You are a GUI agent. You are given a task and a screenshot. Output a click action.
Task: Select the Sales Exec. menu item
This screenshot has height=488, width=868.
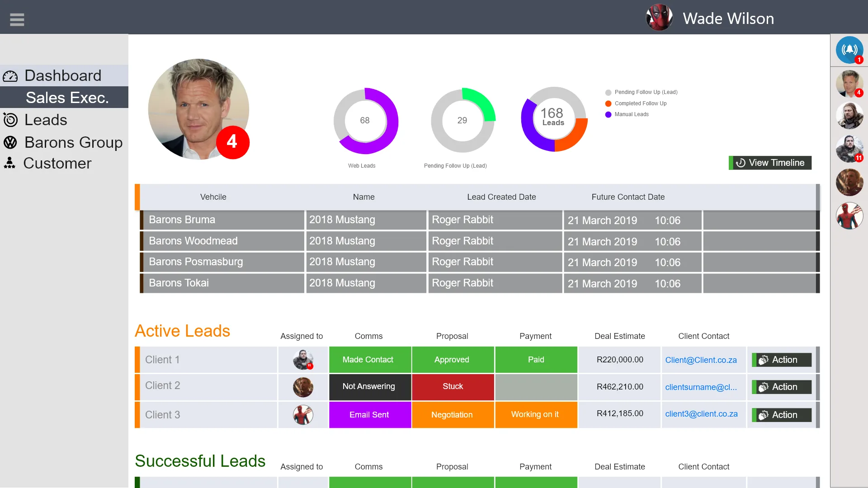64,97
